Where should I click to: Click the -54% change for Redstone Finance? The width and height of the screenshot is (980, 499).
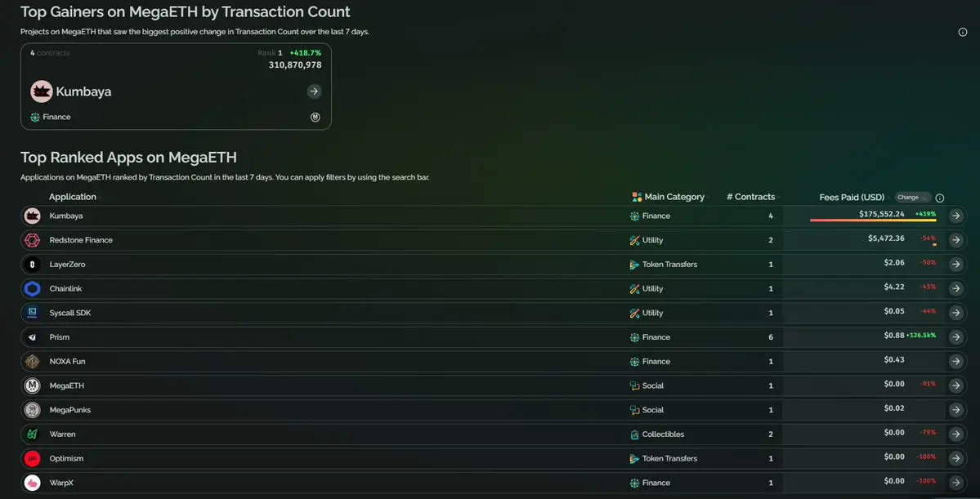tap(929, 238)
